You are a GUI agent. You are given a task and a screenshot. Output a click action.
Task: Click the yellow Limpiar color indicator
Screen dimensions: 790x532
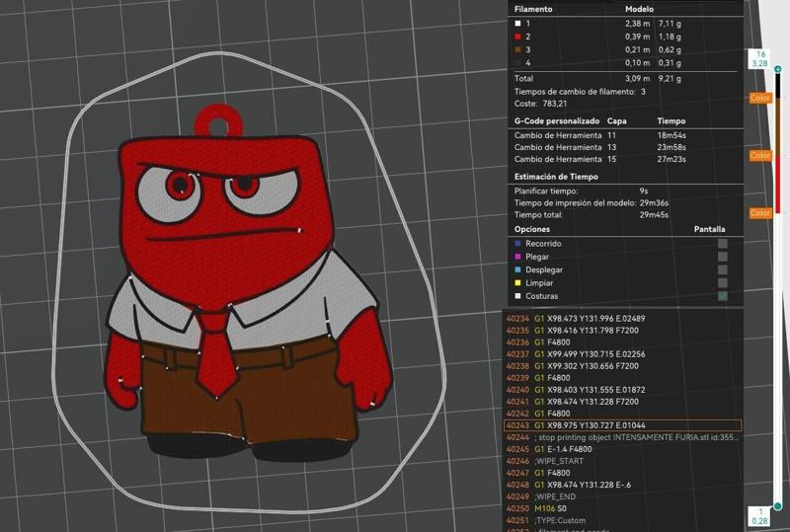517,283
